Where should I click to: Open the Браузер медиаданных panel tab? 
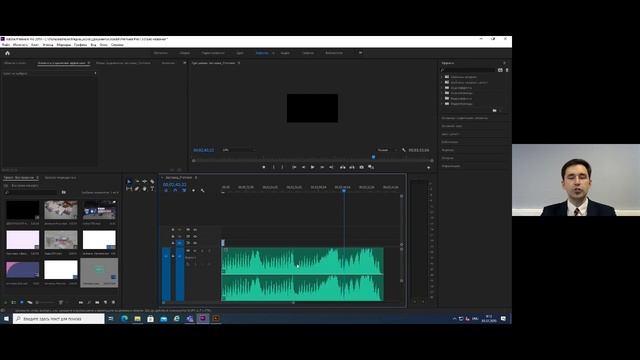pos(60,178)
